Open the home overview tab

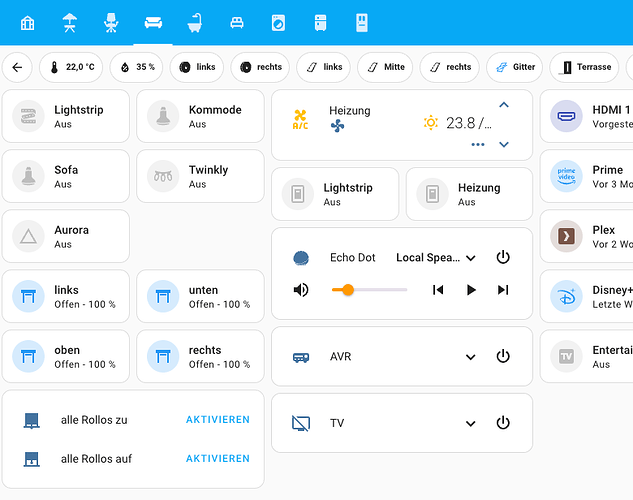28,22
